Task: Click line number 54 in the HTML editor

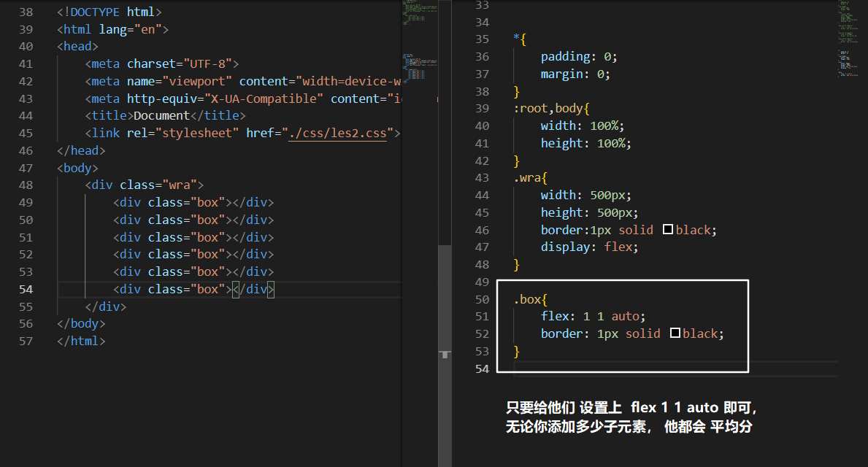Action: coord(26,289)
